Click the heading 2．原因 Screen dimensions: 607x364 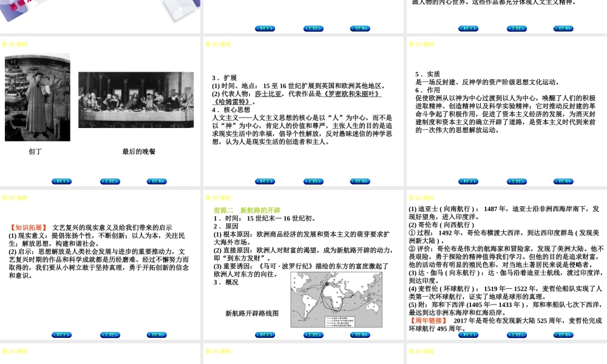point(226,226)
